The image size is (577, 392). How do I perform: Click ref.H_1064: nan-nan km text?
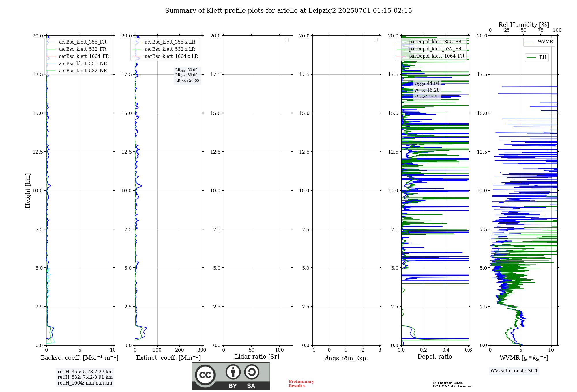click(x=85, y=383)
